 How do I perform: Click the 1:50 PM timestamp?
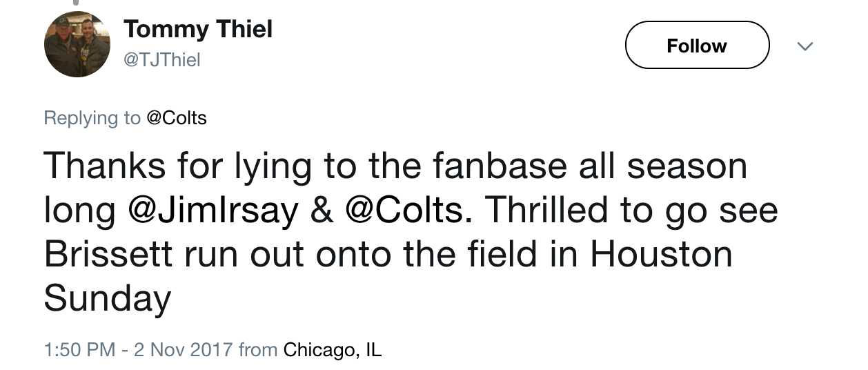[x=79, y=349]
